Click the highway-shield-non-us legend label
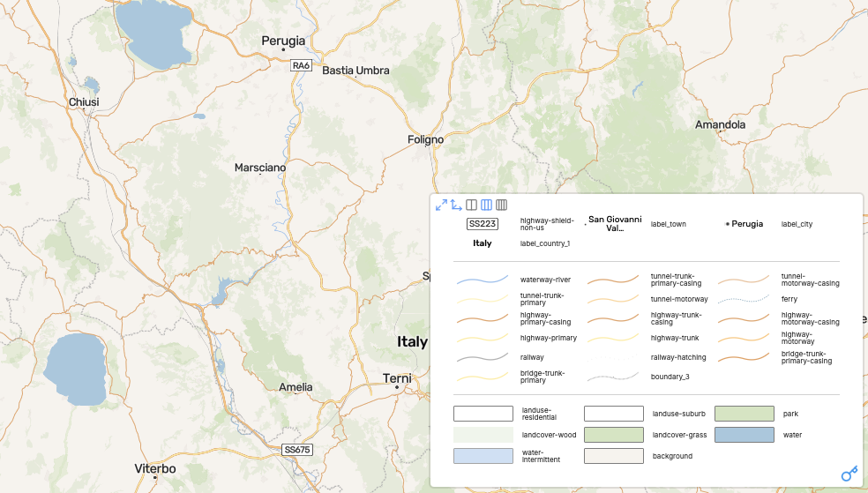This screenshot has width=868, height=493. (x=547, y=224)
